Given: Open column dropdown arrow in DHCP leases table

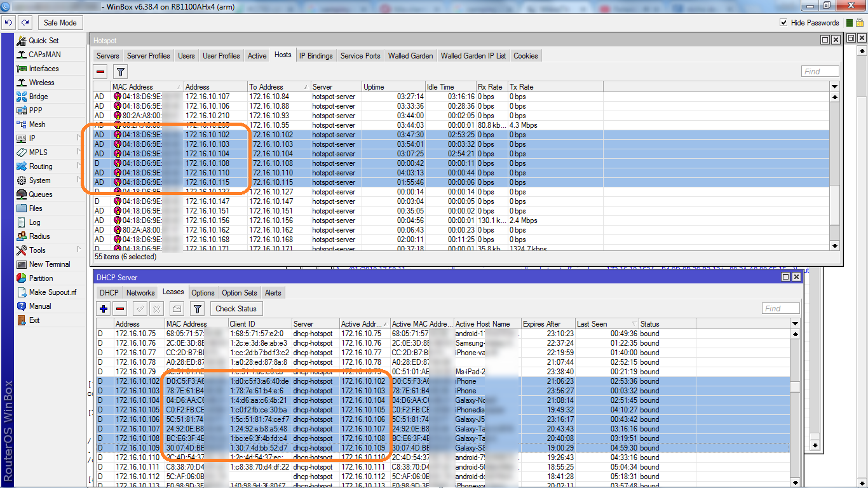Looking at the screenshot, I should 796,324.
